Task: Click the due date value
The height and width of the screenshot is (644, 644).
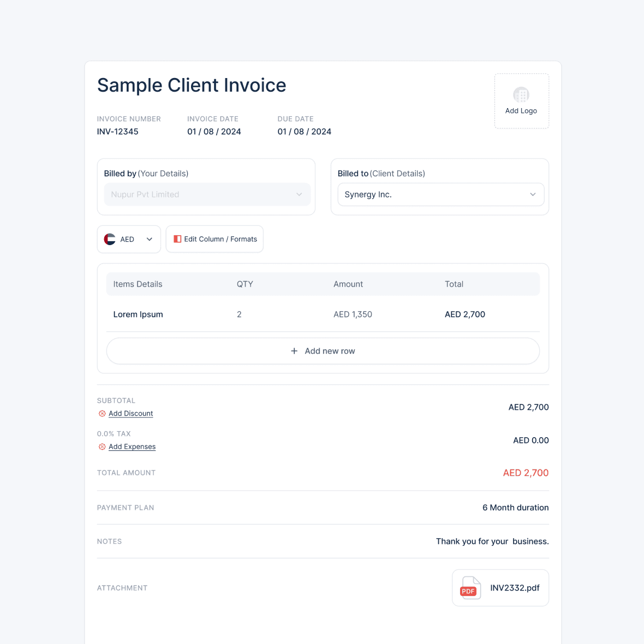Action: (x=305, y=132)
